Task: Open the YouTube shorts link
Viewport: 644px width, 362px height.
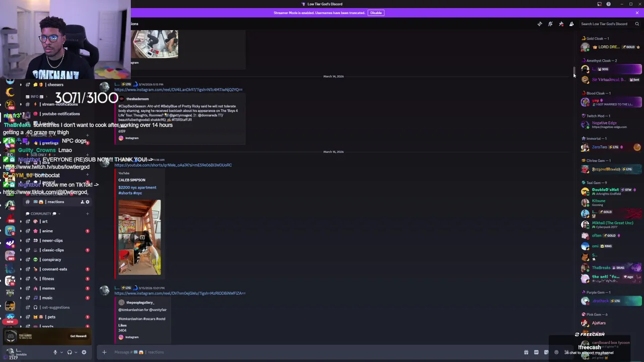Action: tap(173, 165)
